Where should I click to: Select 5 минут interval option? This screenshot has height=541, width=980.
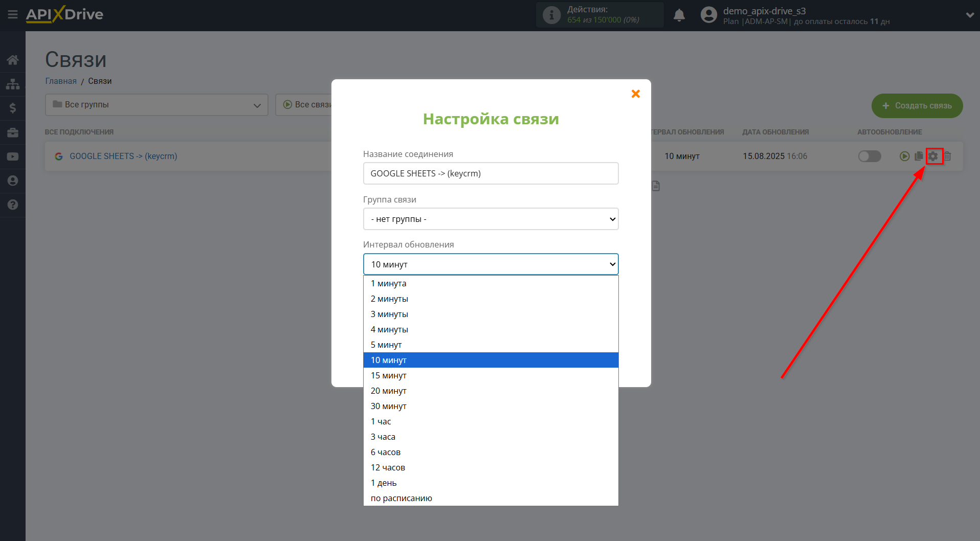491,345
